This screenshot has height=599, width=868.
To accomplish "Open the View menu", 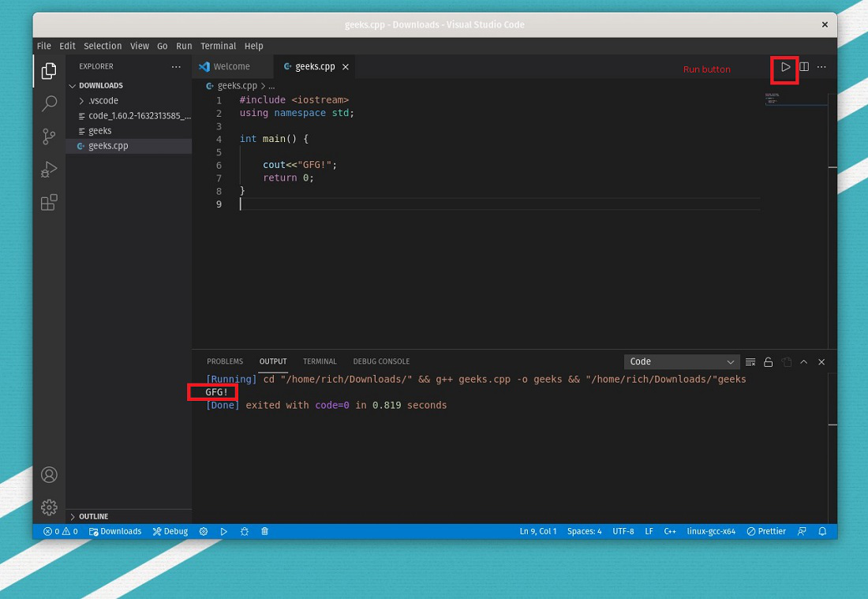I will pos(140,46).
